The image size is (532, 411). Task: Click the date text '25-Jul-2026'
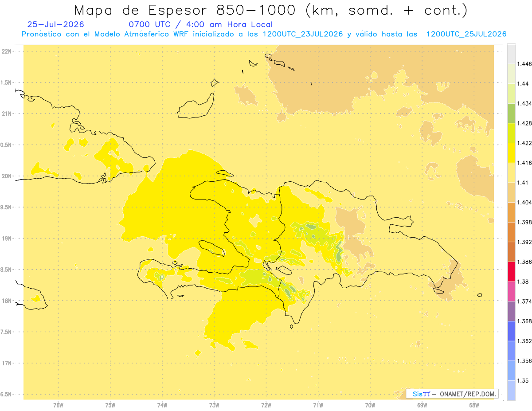tap(55, 24)
